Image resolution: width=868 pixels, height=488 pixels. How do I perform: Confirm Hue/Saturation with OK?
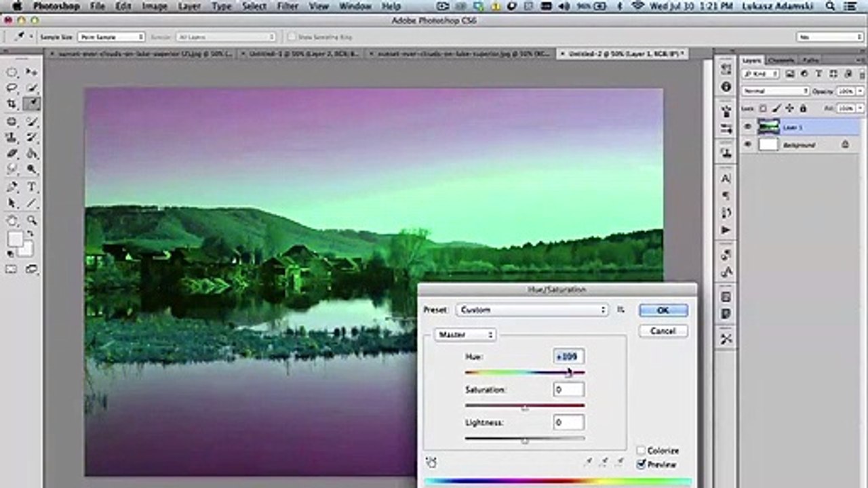pyautogui.click(x=663, y=310)
